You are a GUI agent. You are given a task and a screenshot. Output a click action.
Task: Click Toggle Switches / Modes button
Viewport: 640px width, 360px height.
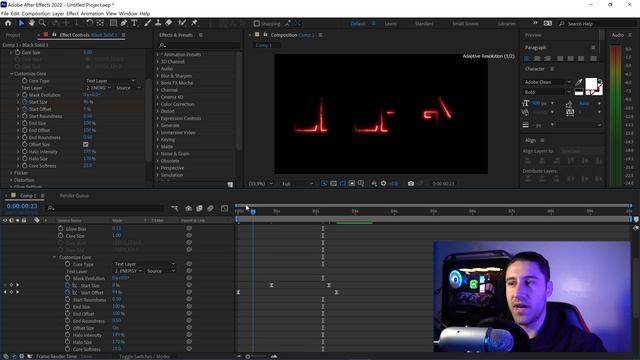click(x=144, y=356)
